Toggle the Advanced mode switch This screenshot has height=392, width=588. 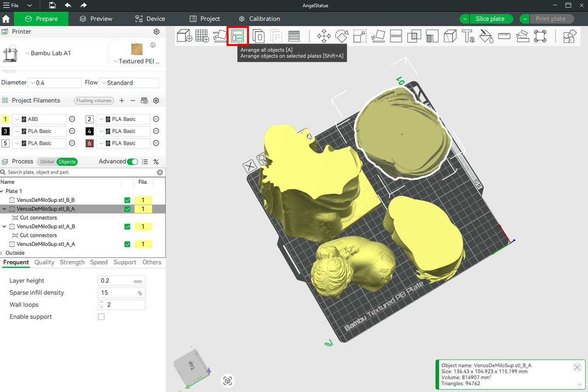coord(132,162)
